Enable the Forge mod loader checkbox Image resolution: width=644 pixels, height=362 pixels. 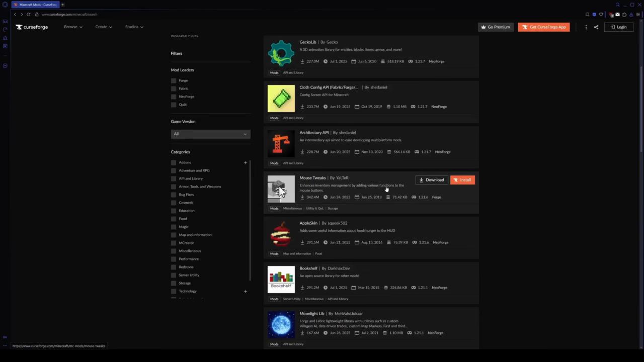click(x=174, y=80)
